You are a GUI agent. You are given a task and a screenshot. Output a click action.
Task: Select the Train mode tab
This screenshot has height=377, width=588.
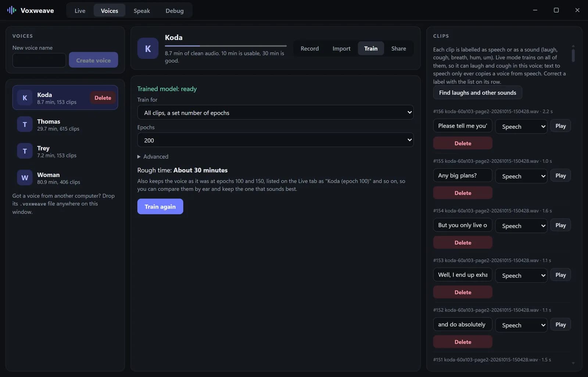pyautogui.click(x=371, y=49)
